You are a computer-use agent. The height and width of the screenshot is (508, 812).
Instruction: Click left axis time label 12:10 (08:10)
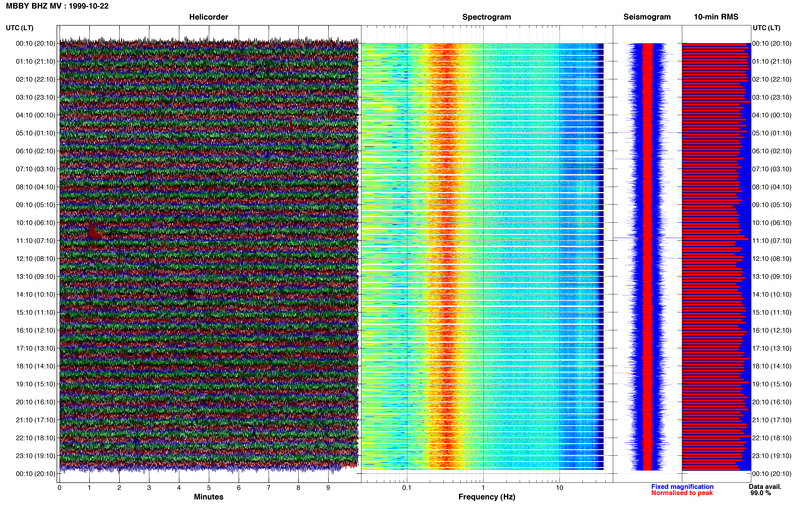click(x=36, y=259)
